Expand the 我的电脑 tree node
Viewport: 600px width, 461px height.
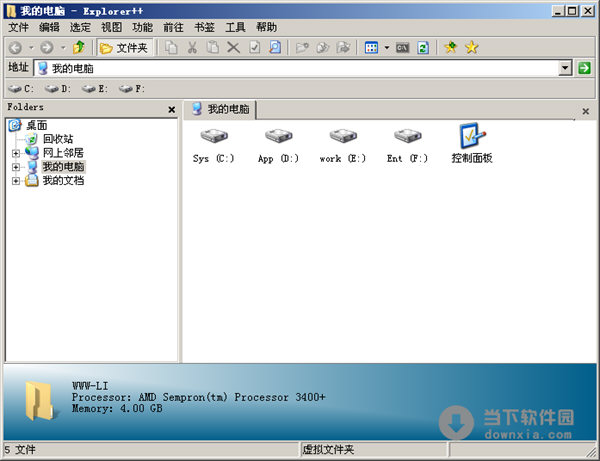(x=16, y=167)
